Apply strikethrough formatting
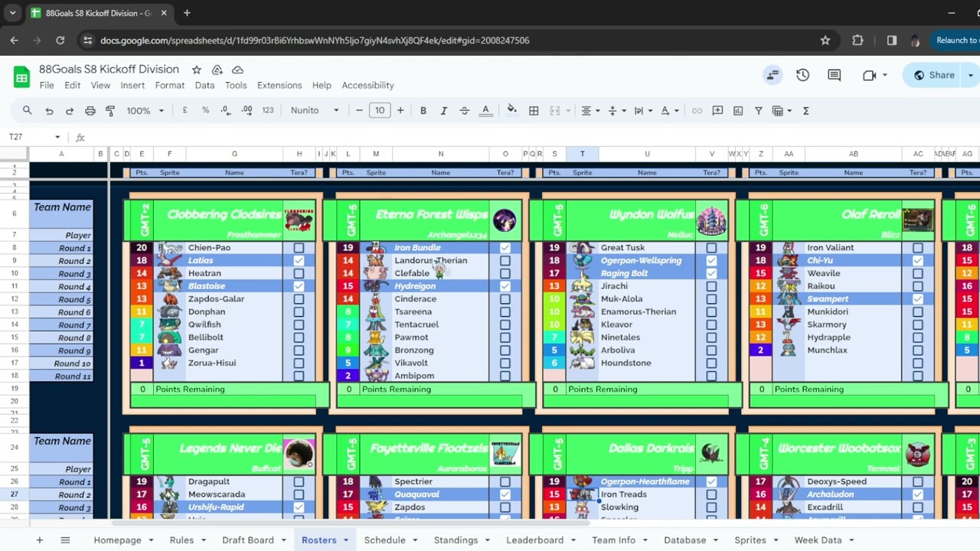 coord(465,111)
